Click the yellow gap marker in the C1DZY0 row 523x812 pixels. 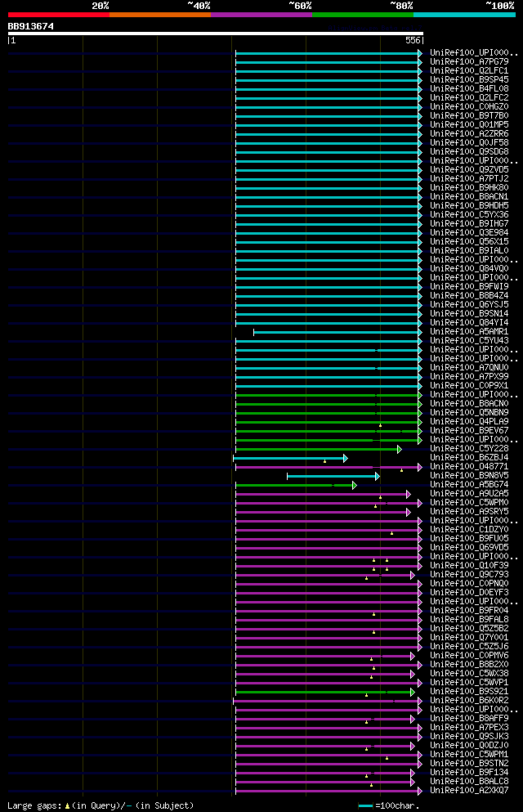[391, 533]
